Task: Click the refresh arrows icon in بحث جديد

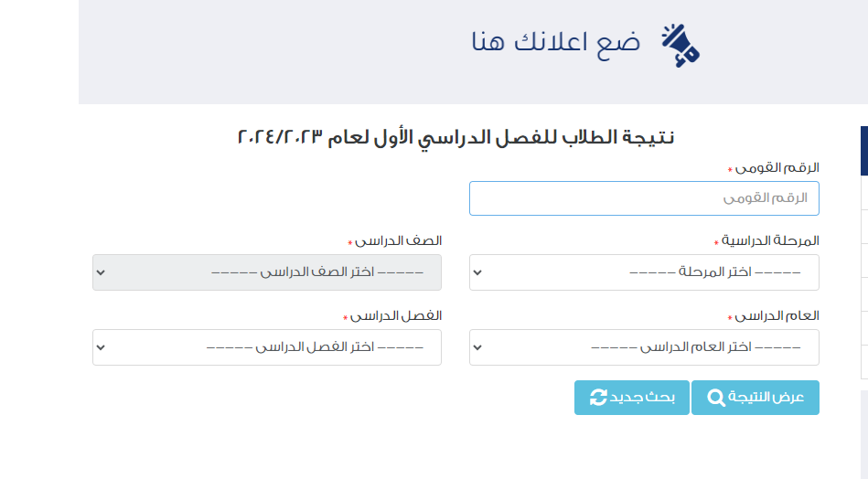Action: (598, 397)
